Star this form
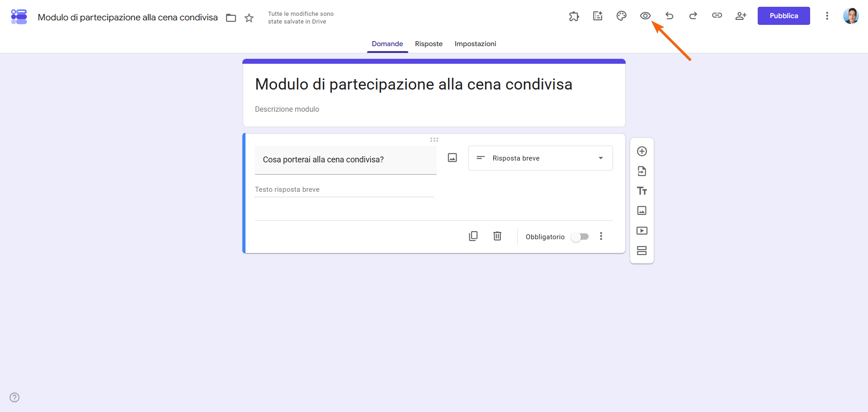The width and height of the screenshot is (868, 412). click(249, 18)
